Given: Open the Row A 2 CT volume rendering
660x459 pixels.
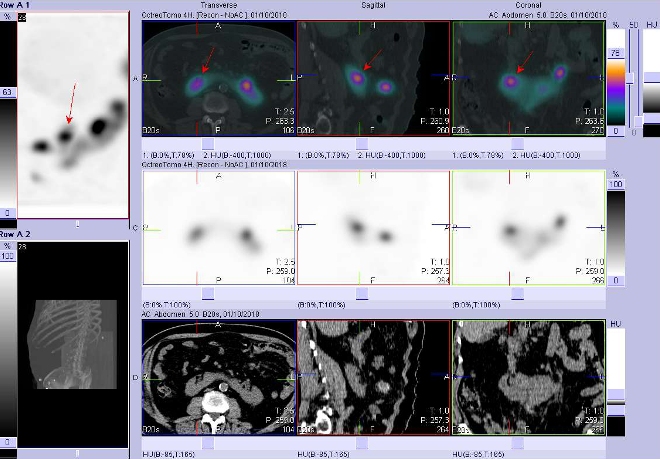Looking at the screenshot, I should coord(74,345).
